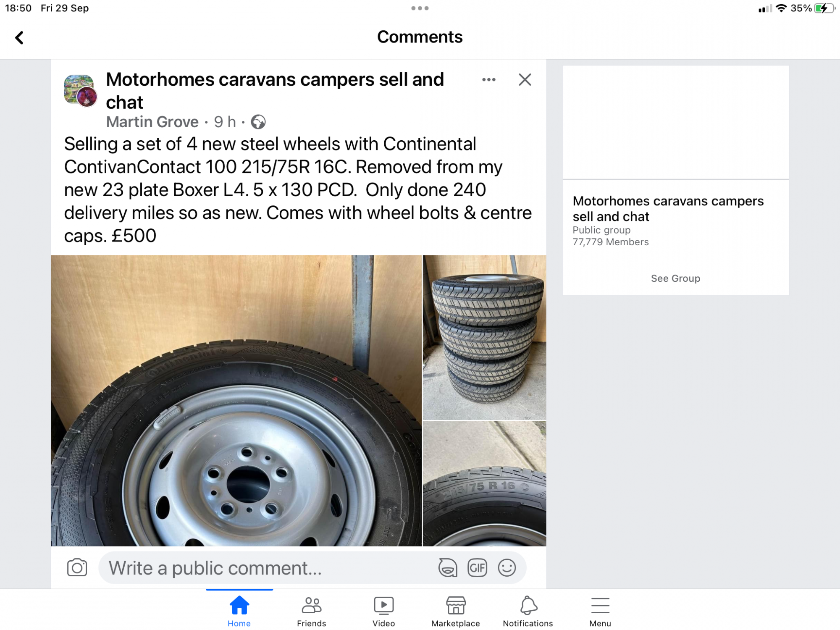Open the 215/75 R 16 tyre sidewall photo

point(484,483)
